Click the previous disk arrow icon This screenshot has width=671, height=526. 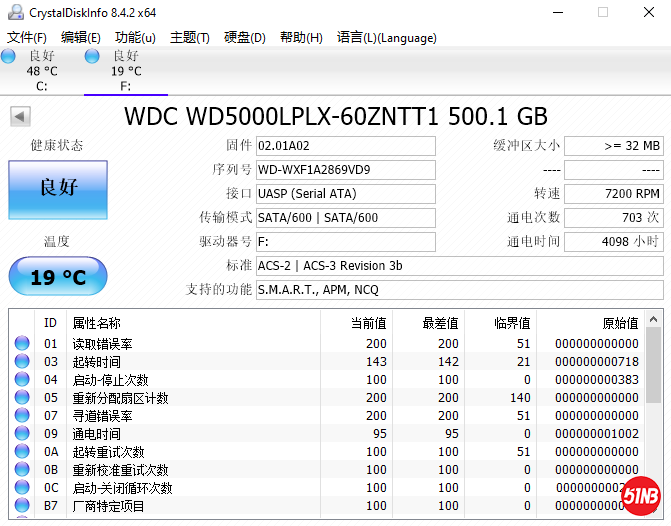coord(20,117)
